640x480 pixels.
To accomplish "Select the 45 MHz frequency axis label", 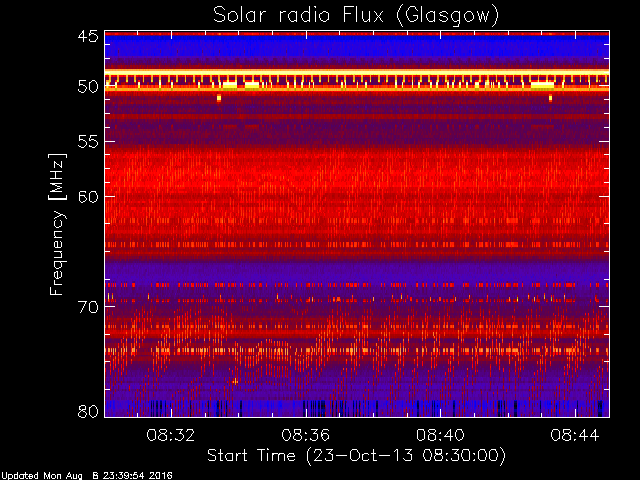I will pyautogui.click(x=88, y=36).
